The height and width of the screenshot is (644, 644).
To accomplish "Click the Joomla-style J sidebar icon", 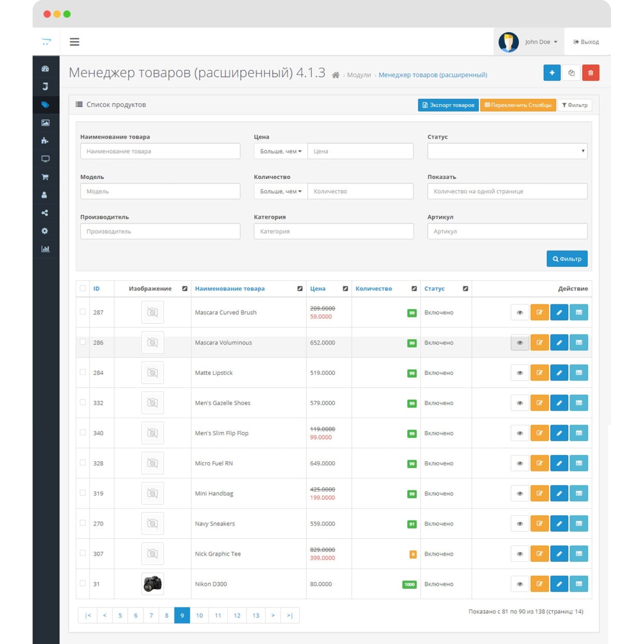I will [45, 87].
